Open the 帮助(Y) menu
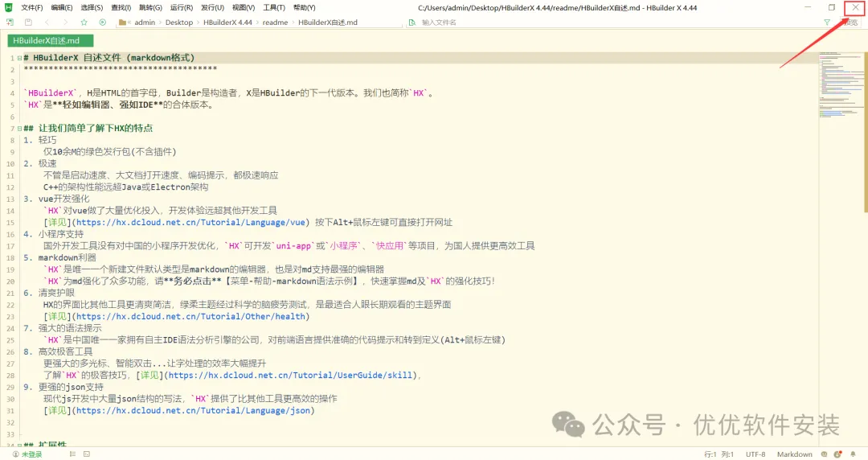Image resolution: width=868 pixels, height=460 pixels. tap(304, 8)
